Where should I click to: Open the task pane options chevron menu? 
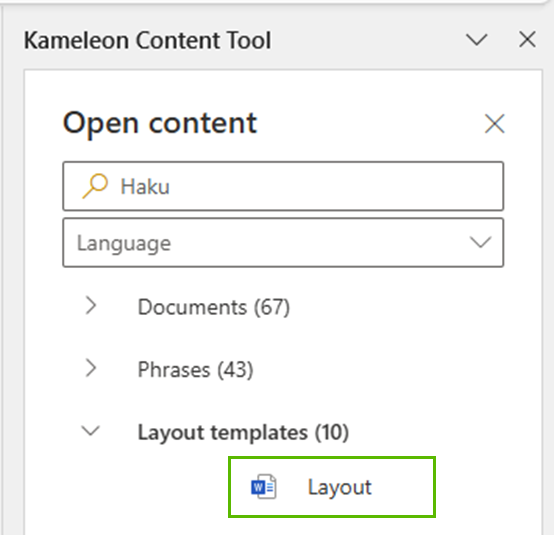(477, 39)
